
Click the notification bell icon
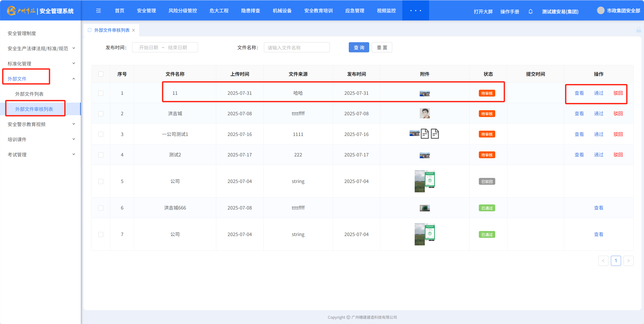coord(530,12)
